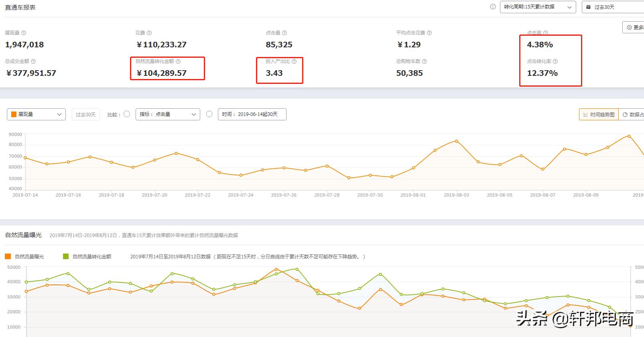
Task: Open the 转化周期:15天累计数据 dropdown
Action: pyautogui.click(x=538, y=7)
